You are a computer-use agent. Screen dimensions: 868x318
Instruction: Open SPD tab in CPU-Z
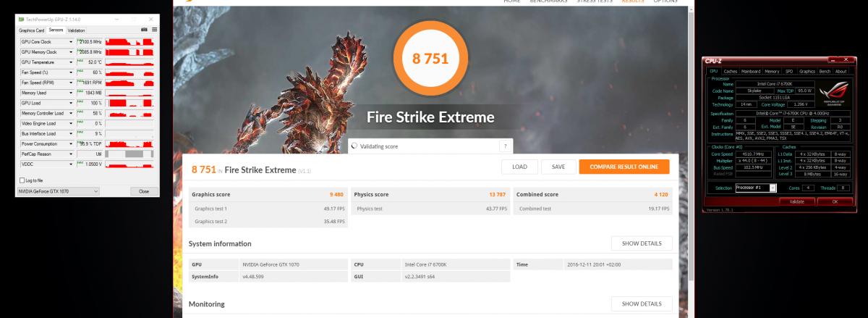(788, 71)
